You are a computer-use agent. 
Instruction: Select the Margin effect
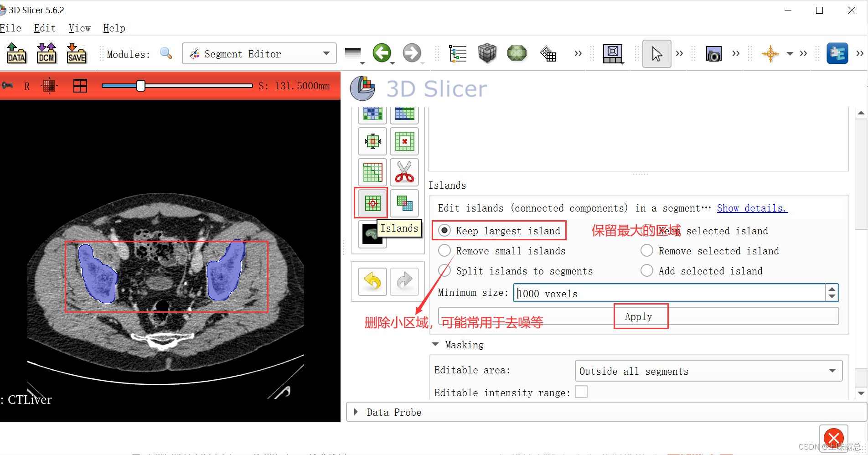372,141
